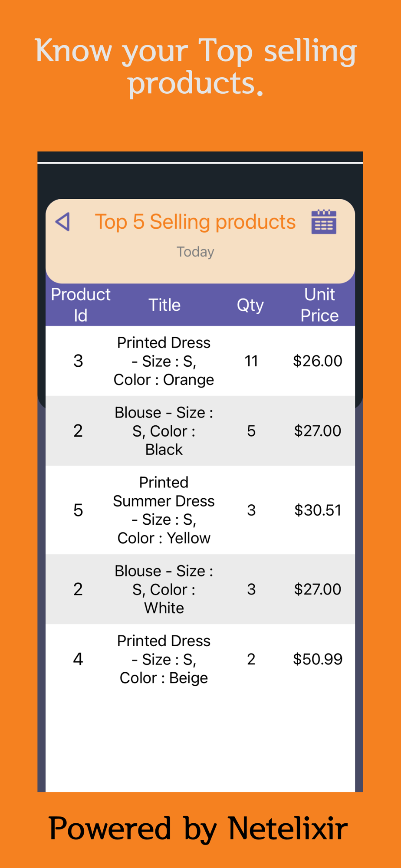Sort by the Qty column header

[x=250, y=305]
